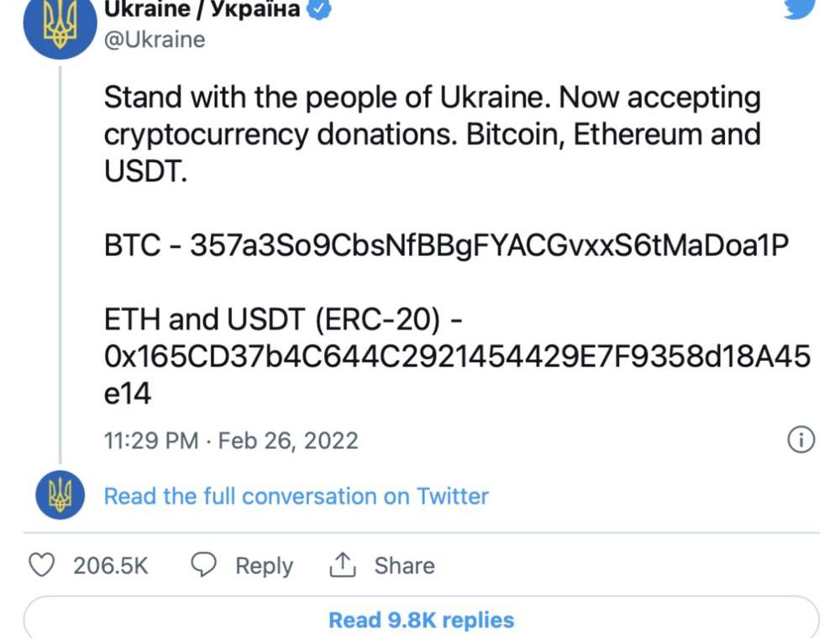Click the "ETH and USDT (ERC-20)" label
This screenshot has width=840, height=638.
pos(268,320)
